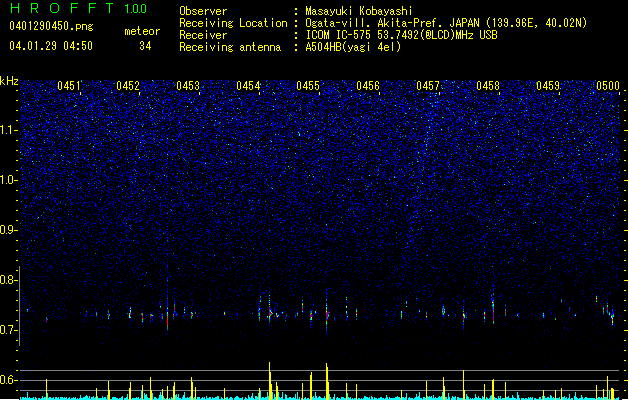629x400 pixels.
Task: Click the HROFFT title text
Action: [x=62, y=8]
